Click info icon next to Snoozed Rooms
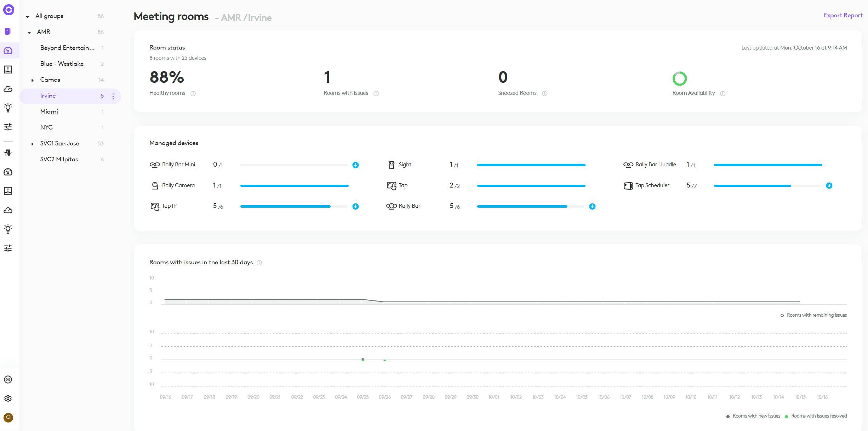Image resolution: width=868 pixels, height=431 pixels. tap(544, 93)
